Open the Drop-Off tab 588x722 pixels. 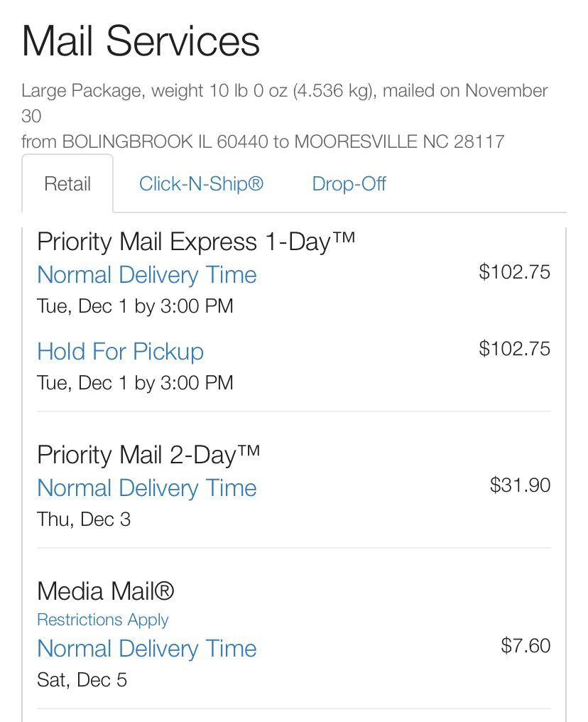pos(349,184)
